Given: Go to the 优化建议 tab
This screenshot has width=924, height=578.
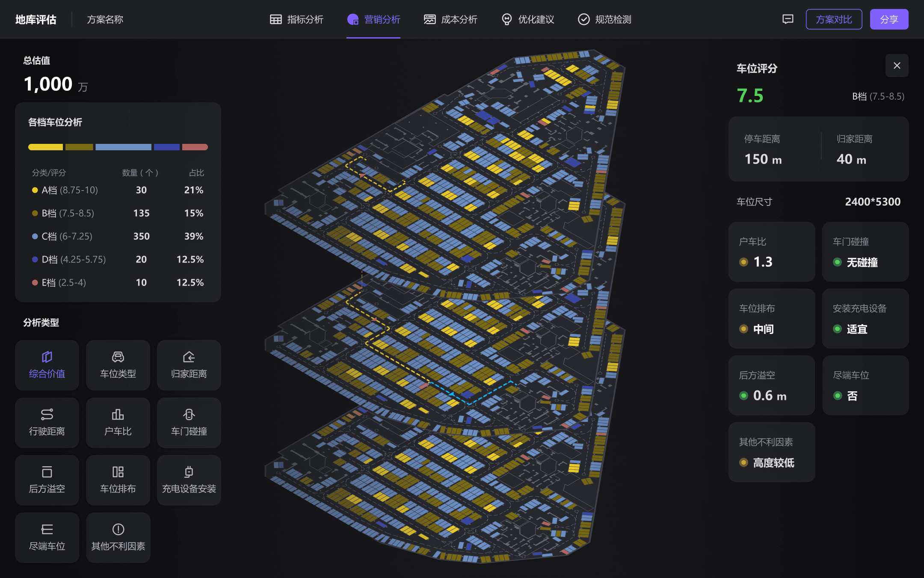Looking at the screenshot, I should (527, 19).
